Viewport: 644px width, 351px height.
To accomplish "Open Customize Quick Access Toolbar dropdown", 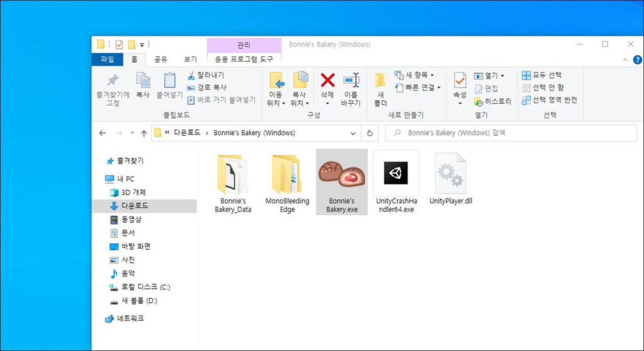I will click(142, 45).
